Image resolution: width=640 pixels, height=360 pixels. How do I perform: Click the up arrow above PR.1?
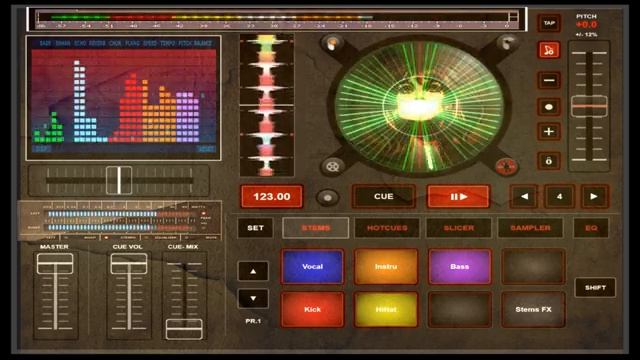[253, 271]
